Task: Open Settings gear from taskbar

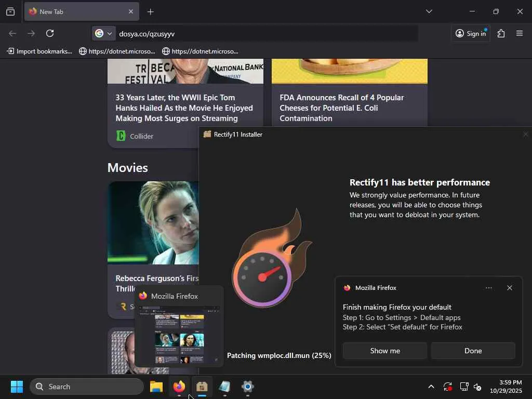Action: pyautogui.click(x=248, y=387)
